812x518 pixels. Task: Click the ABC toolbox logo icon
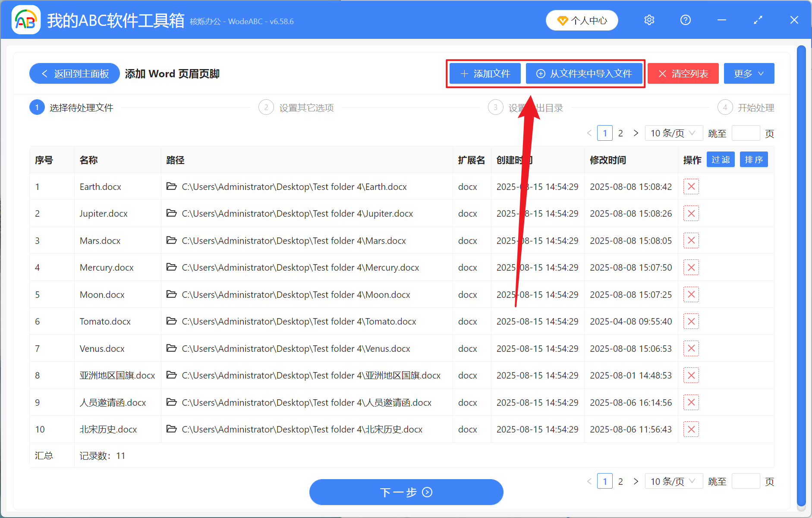tap(26, 19)
